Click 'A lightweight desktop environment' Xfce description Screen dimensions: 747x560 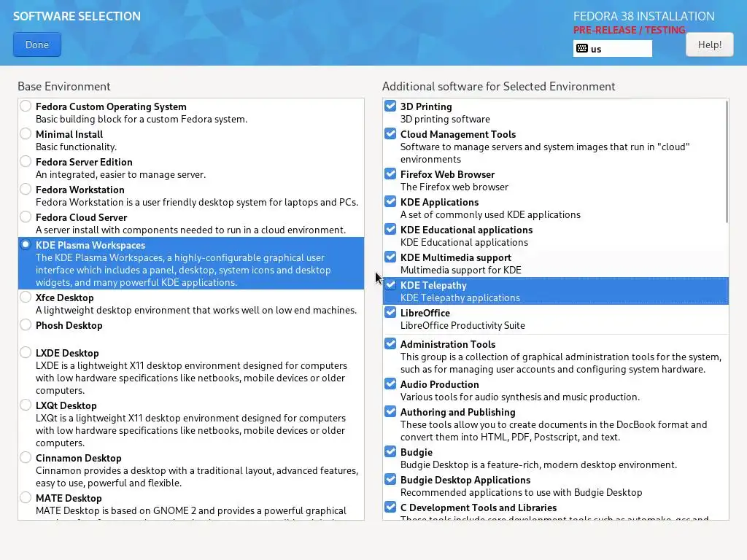pyautogui.click(x=196, y=310)
